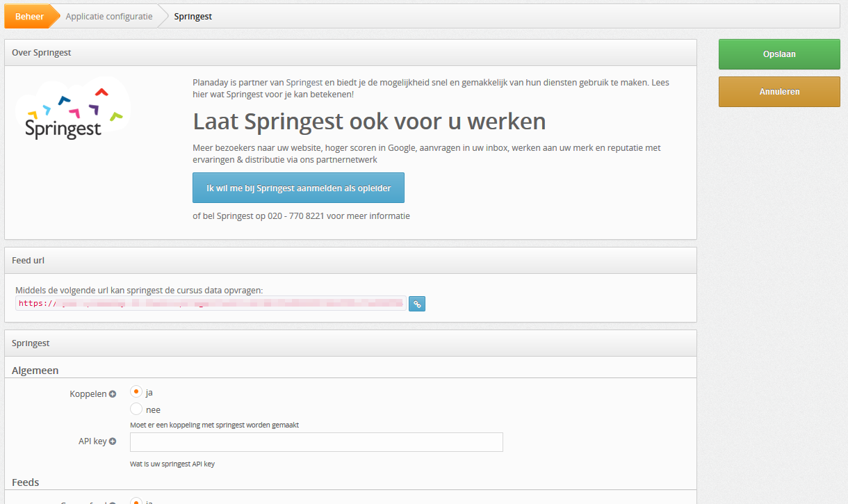Click the Springest logo image
The width and height of the screenshot is (848, 504).
(72, 109)
